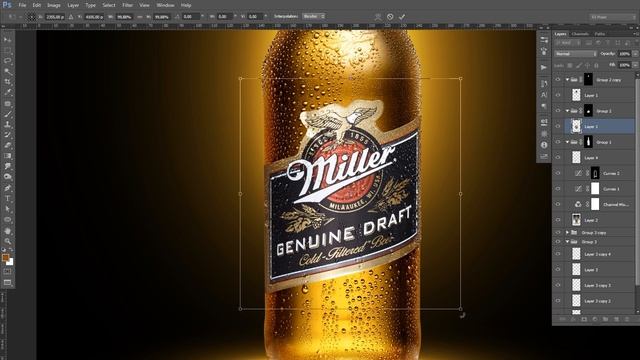Viewport: 640px width, 360px height.
Task: Commit the transform with the checkmark
Action: click(402, 17)
